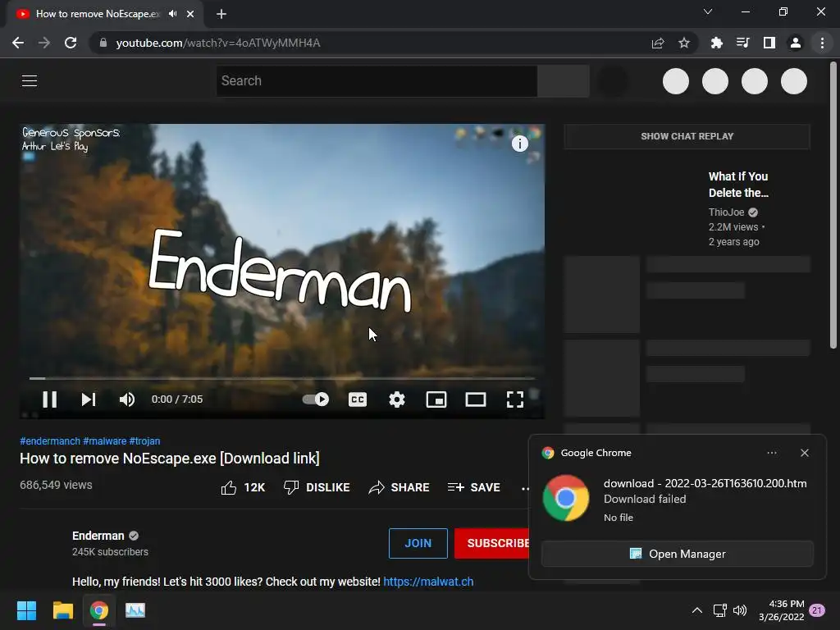This screenshot has width=840, height=630.
Task: Mute the tab via speaker icon
Action: coord(172,14)
